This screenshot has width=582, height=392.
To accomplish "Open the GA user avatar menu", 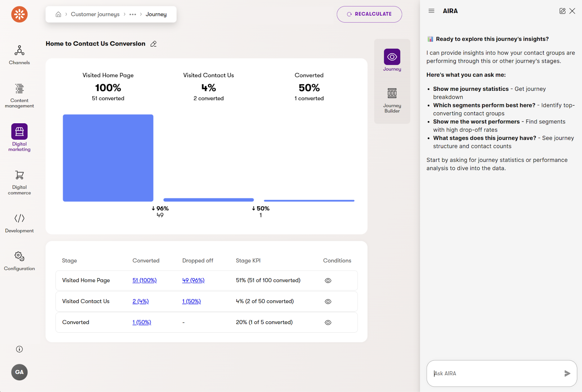I will pyautogui.click(x=19, y=372).
